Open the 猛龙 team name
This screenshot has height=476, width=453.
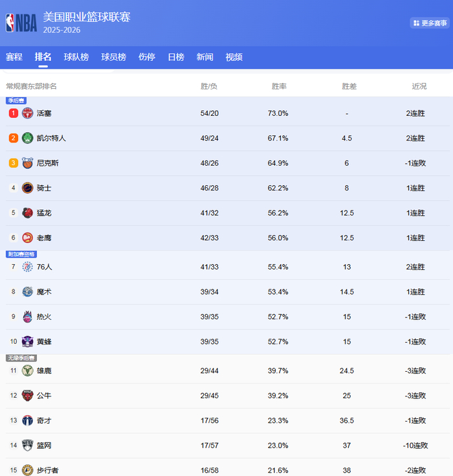[44, 213]
